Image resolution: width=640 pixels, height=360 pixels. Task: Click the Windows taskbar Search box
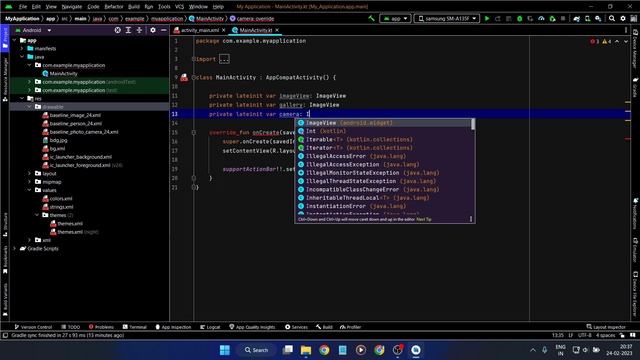pyautogui.click(x=256, y=350)
